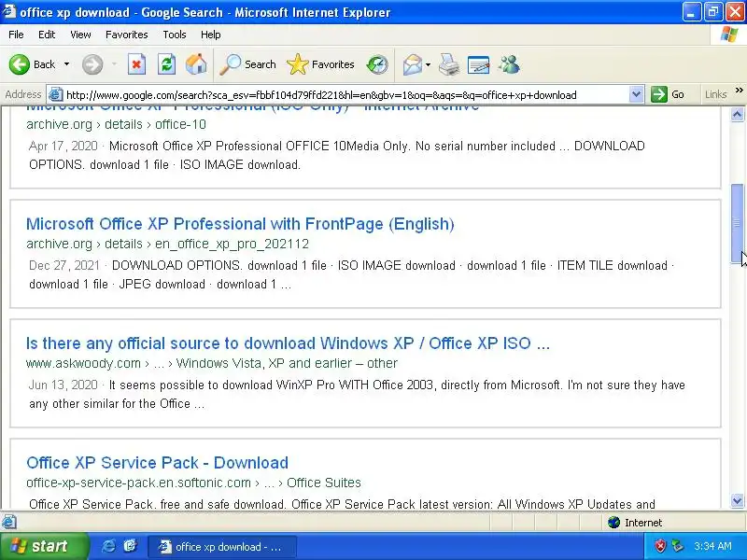The height and width of the screenshot is (560, 747).
Task: Click the Links toolbar label
Action: pos(715,94)
